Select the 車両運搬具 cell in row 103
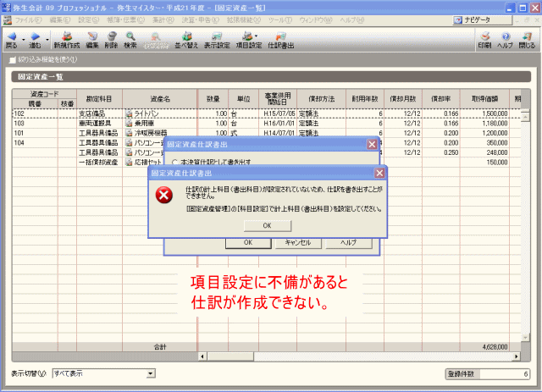 click(x=99, y=123)
